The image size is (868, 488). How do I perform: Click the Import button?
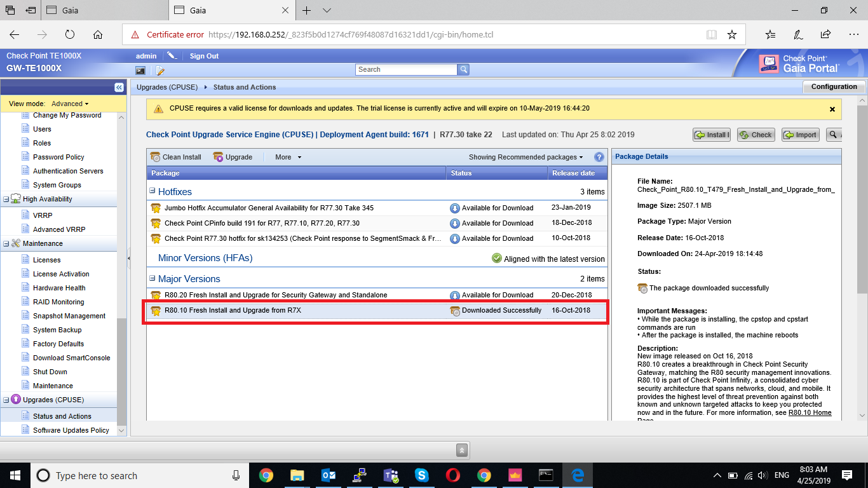click(800, 135)
